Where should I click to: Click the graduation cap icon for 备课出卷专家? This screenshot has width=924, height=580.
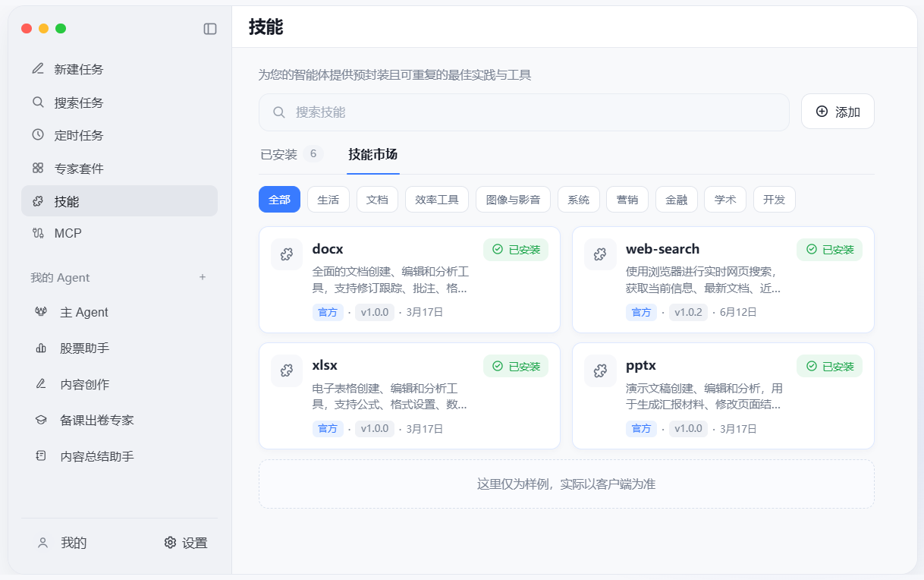coord(41,420)
